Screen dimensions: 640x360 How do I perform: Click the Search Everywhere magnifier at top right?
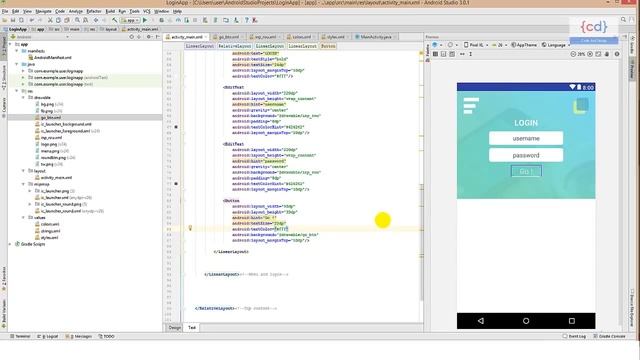pyautogui.click(x=623, y=20)
